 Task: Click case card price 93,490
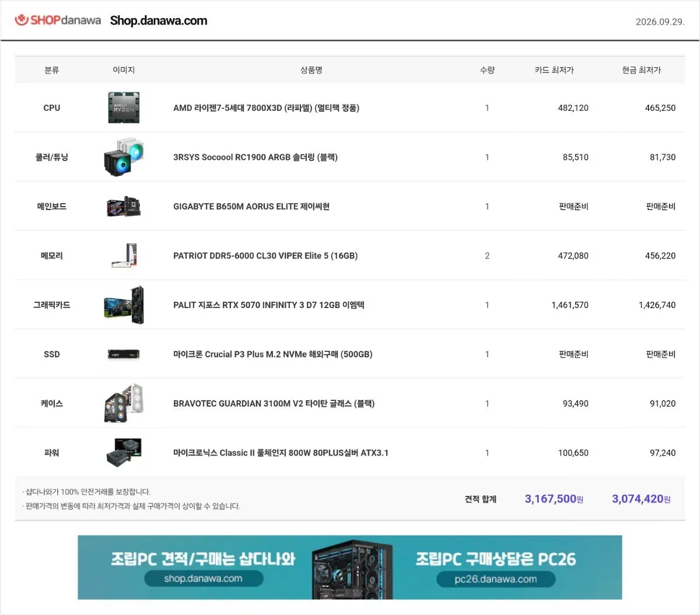[575, 404]
